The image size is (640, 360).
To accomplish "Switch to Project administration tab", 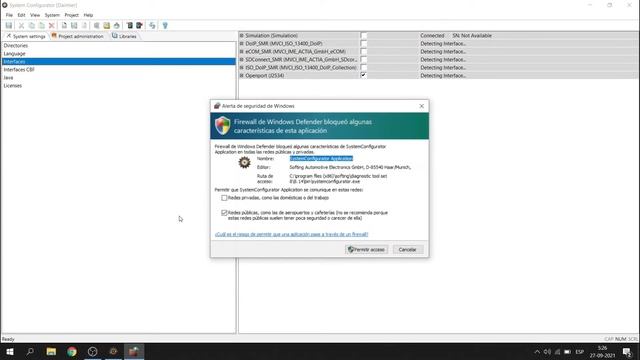I will point(78,36).
